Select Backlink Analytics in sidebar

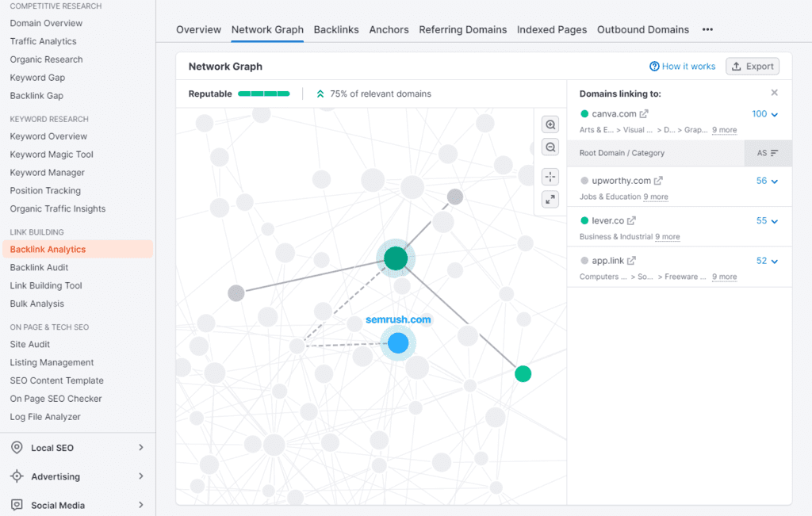click(78, 249)
